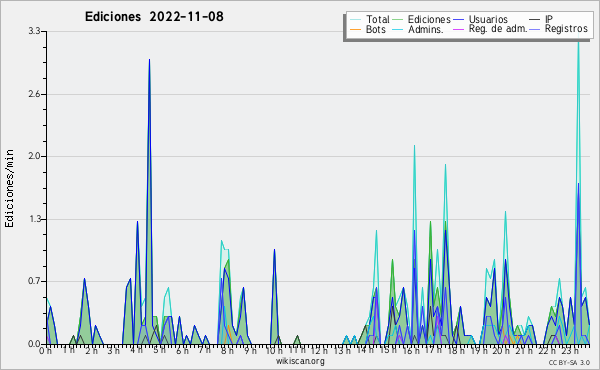Click the 1.3 y-axis value

point(34,219)
